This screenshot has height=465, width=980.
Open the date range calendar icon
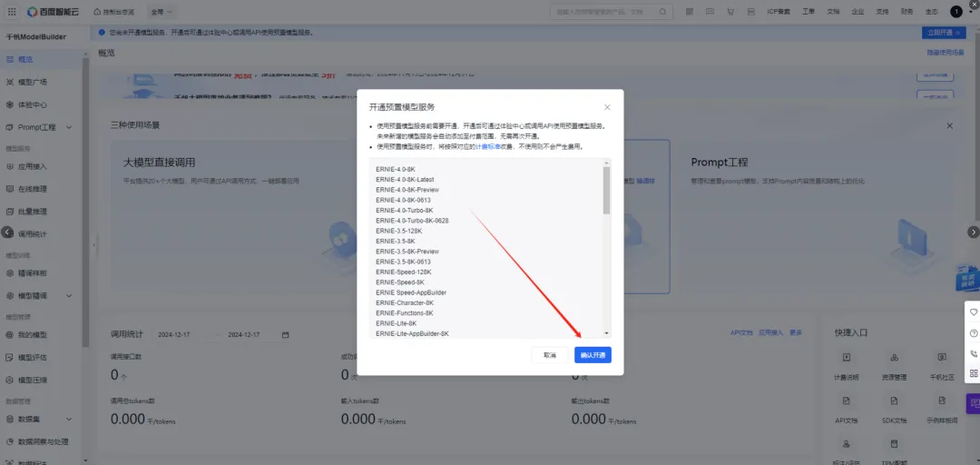coord(286,335)
